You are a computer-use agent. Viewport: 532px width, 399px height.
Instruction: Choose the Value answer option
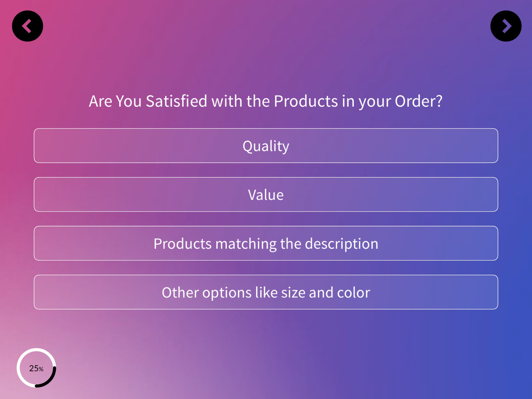(266, 195)
